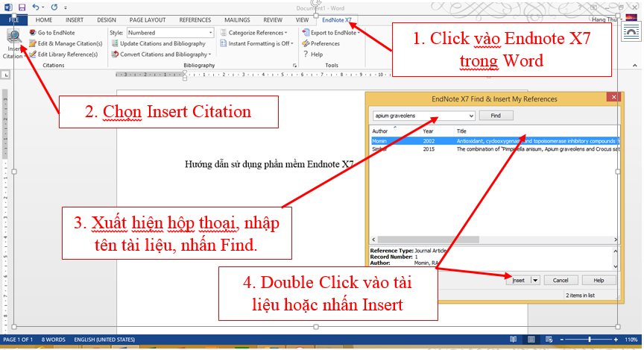Adjust the zoom slider in the status bar

click(590, 340)
